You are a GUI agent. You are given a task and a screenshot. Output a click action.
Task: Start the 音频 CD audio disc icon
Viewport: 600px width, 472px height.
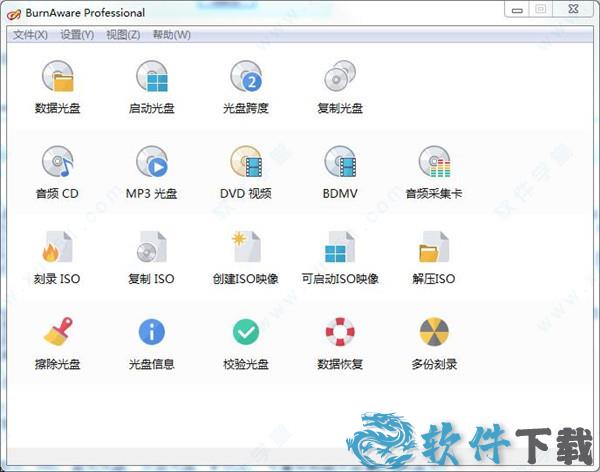[58, 161]
